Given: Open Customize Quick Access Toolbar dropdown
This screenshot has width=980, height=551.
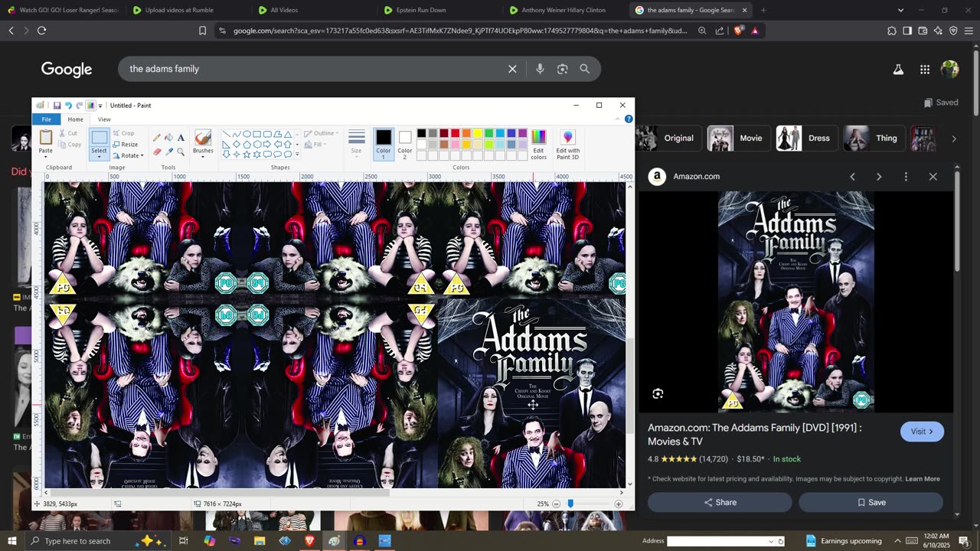Looking at the screenshot, I should (100, 106).
